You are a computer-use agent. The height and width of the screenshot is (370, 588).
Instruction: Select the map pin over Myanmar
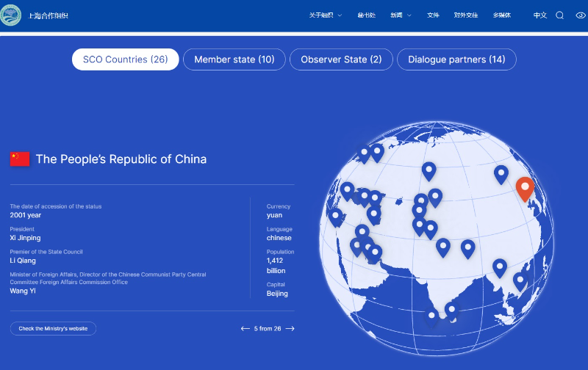click(x=500, y=268)
